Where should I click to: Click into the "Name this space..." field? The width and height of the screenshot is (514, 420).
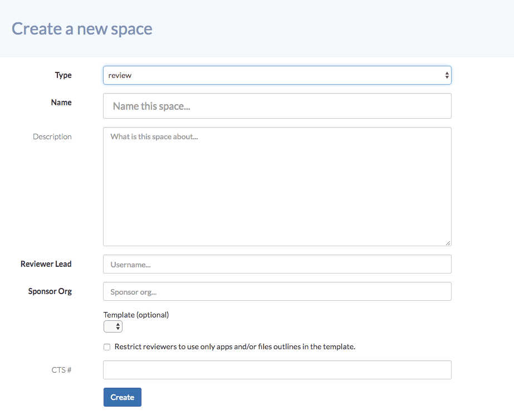pyautogui.click(x=277, y=105)
